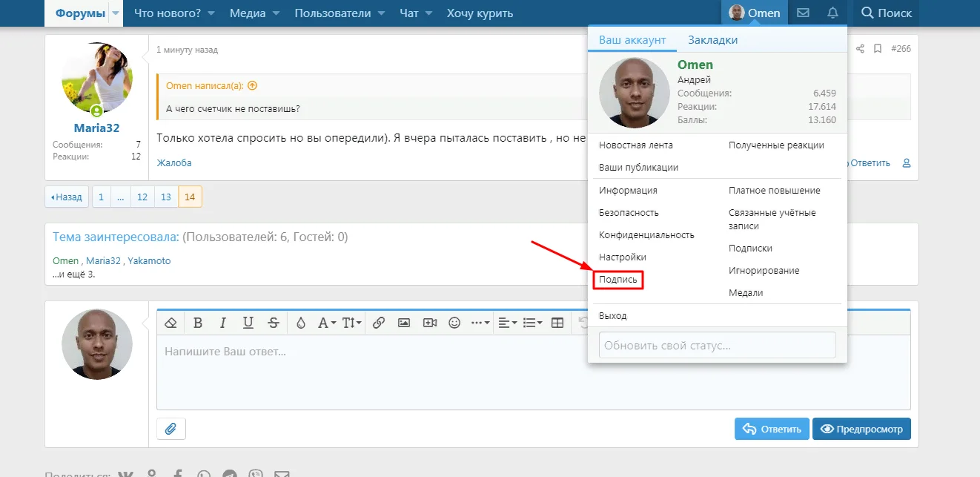Click the Выход logout link

point(612,315)
